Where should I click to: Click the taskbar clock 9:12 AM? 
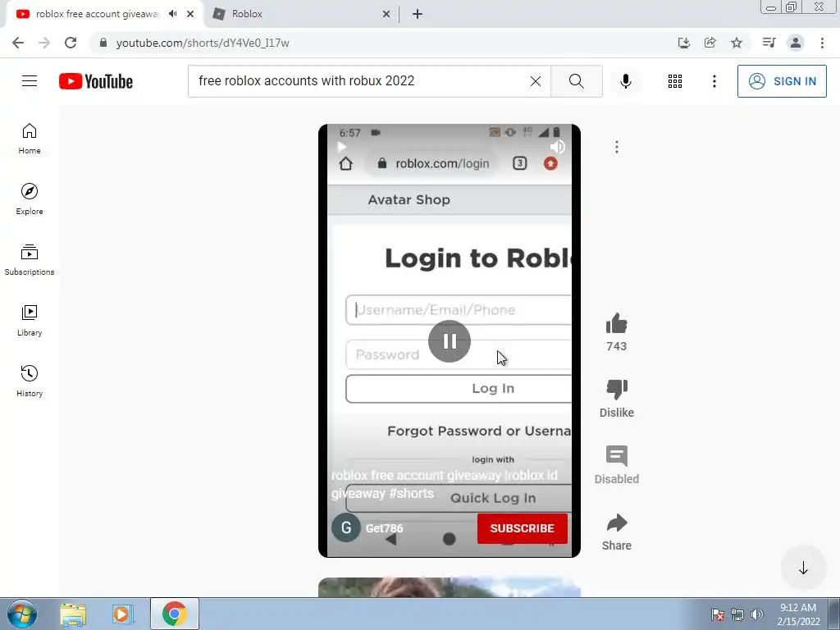tap(798, 608)
